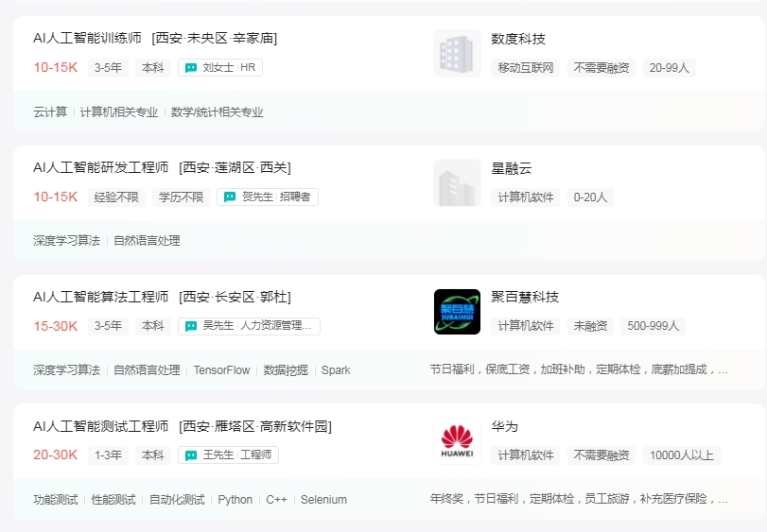Click the Selenium skill keyword
Screen dimensions: 767x532
click(x=323, y=500)
